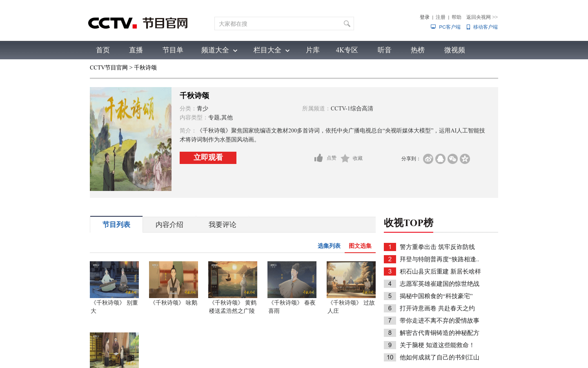
Task: Click the search input field
Action: [278, 24]
